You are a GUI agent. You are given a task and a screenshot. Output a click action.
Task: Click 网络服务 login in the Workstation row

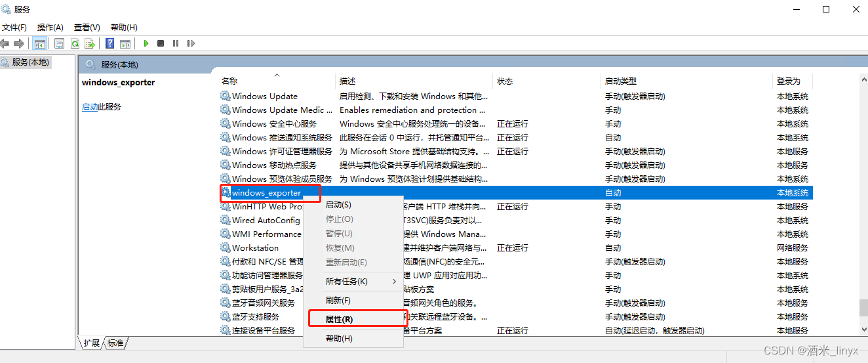tap(792, 247)
